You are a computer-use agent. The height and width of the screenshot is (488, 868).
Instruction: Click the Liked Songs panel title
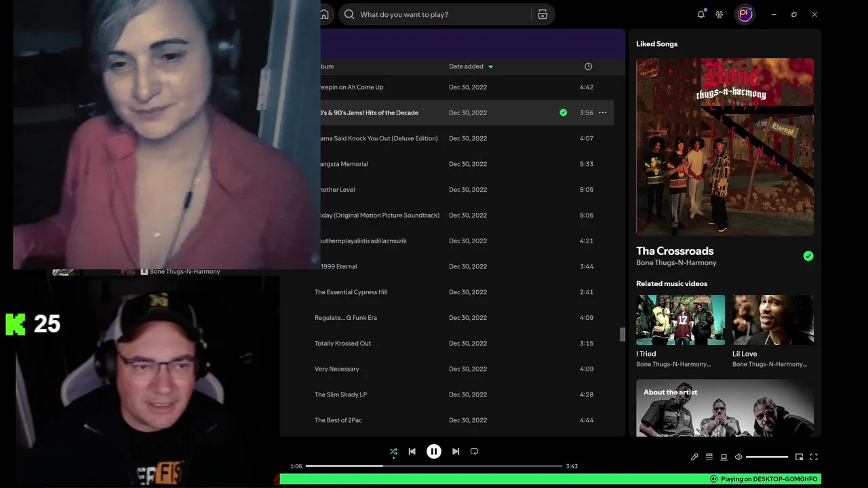point(656,44)
